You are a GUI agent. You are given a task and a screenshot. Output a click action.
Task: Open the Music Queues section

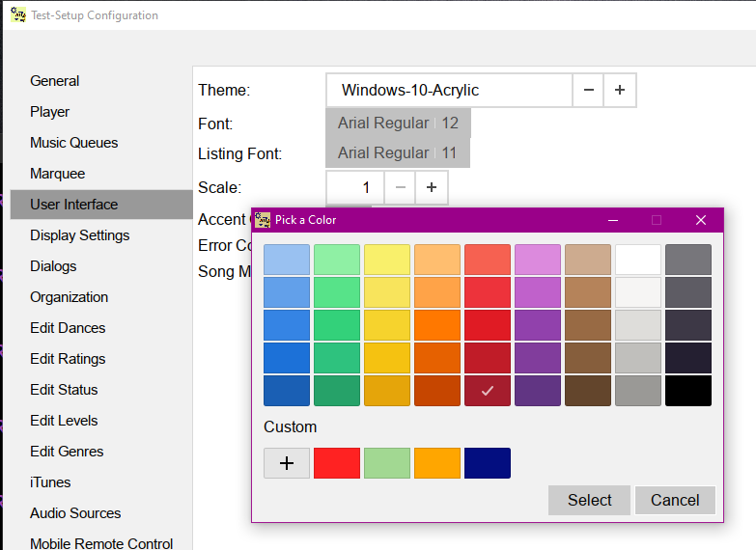74,143
